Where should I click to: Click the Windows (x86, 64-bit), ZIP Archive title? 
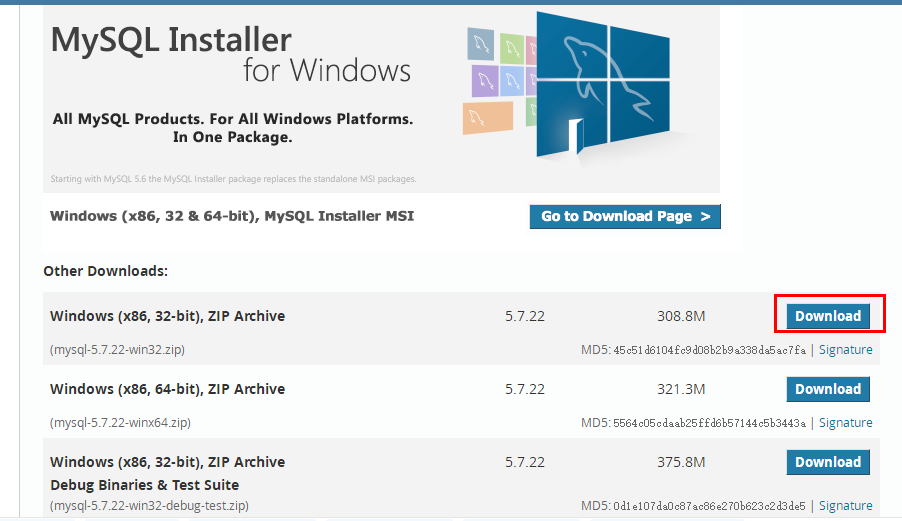[x=167, y=389]
